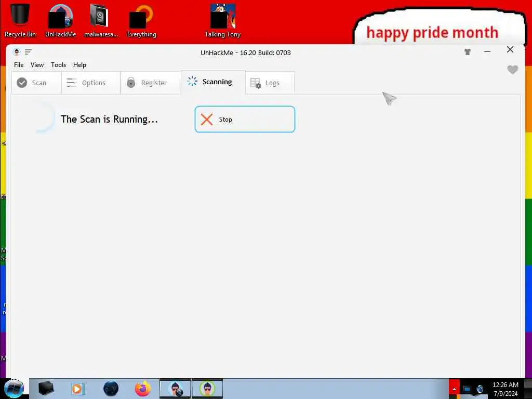
Task: Click the speaker icon in the tray
Action: coord(480,390)
